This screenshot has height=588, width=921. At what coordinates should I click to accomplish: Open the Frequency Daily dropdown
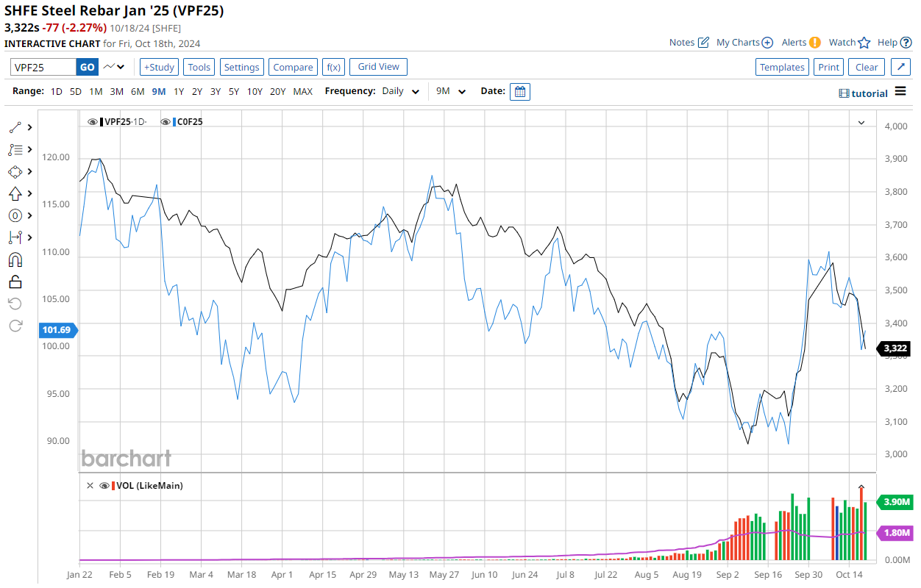tap(401, 92)
